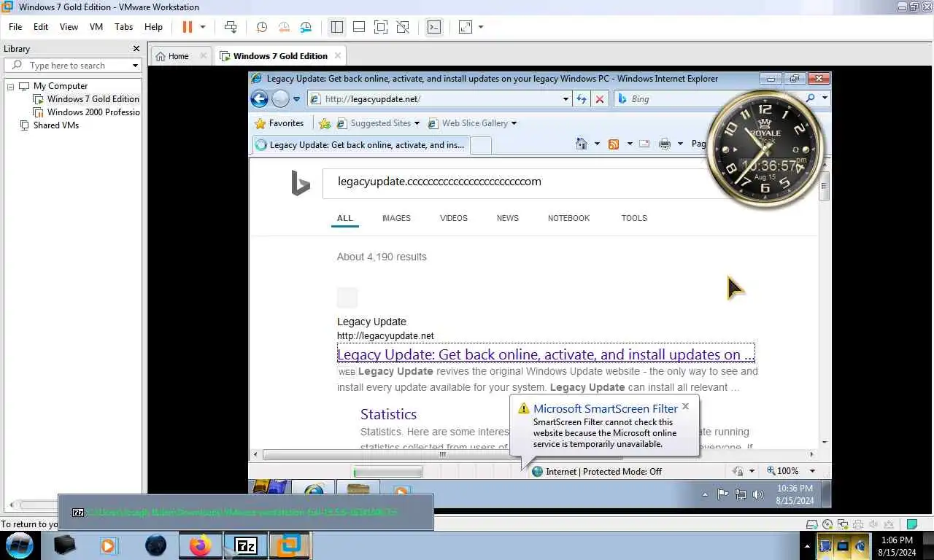Stop loading with the red X icon

click(600, 99)
